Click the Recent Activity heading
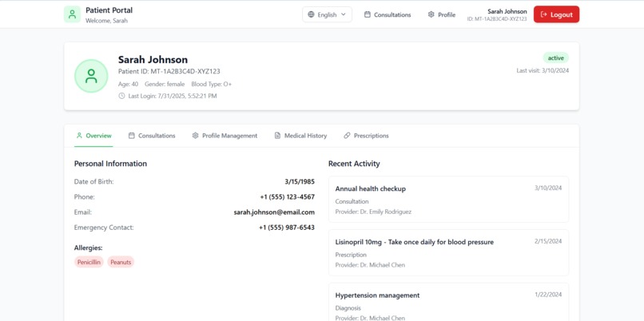 tap(354, 164)
